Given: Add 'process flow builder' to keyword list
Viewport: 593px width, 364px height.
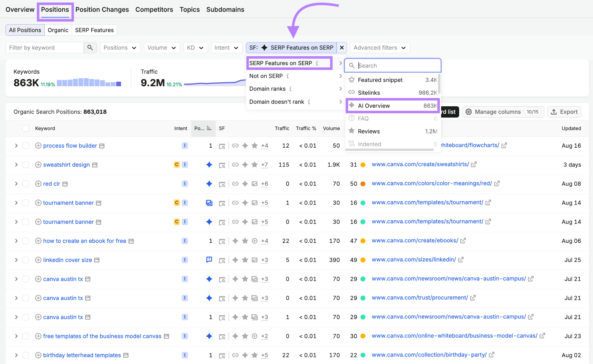Looking at the screenshot, I should 38,146.
